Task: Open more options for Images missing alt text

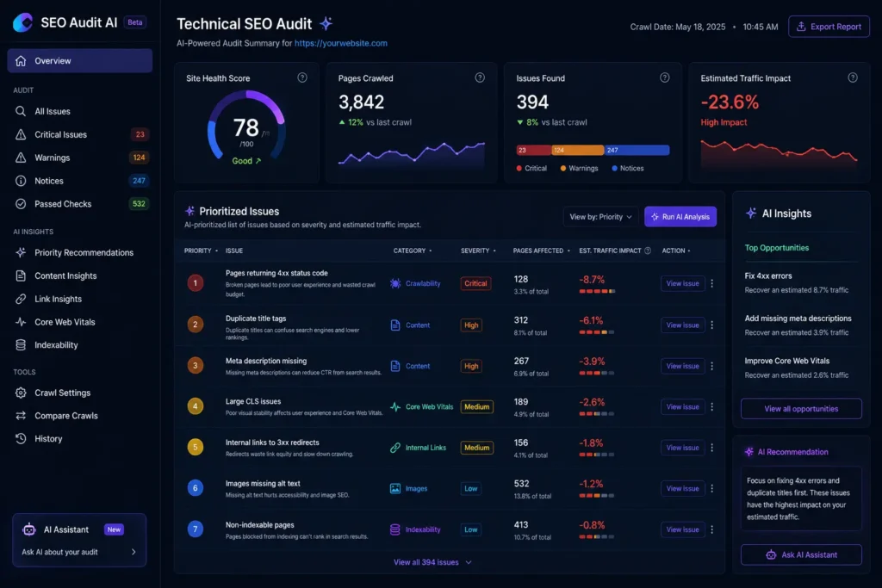Action: pos(712,488)
